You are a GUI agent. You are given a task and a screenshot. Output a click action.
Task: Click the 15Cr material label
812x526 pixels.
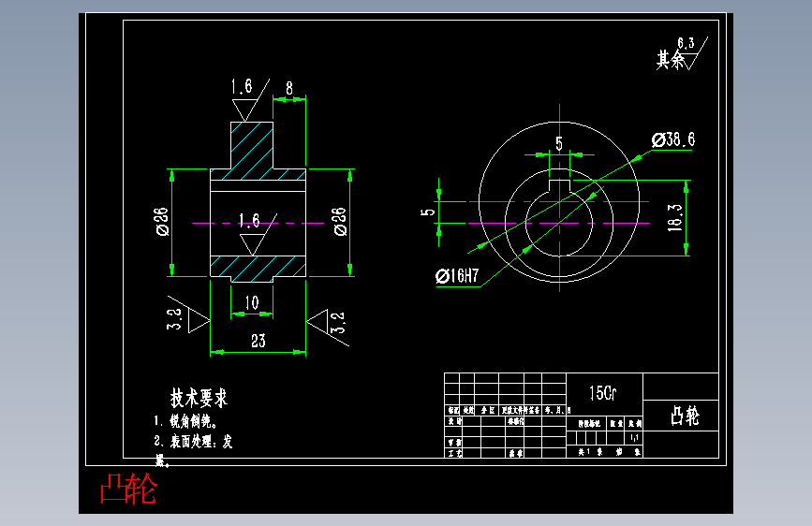point(603,393)
